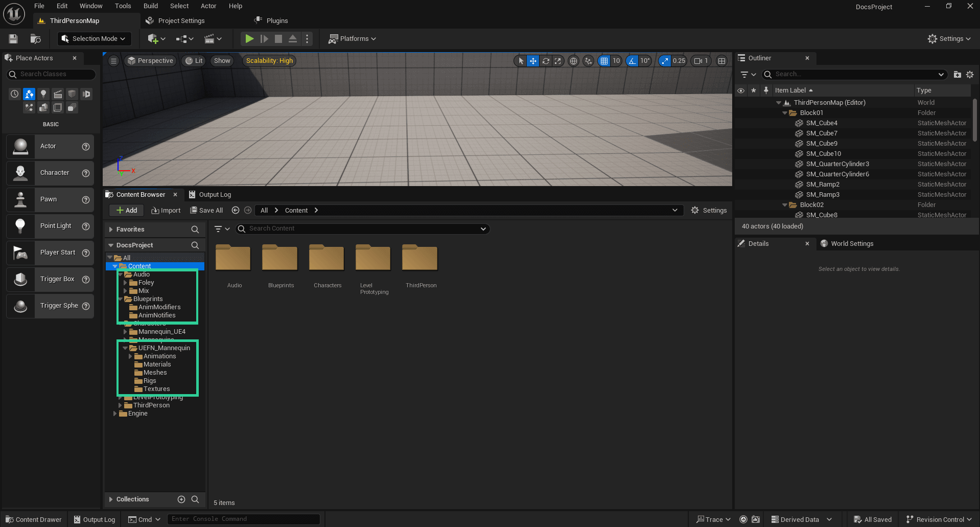Select the Lights category in Place Actors
The height and width of the screenshot is (527, 980).
click(x=43, y=94)
